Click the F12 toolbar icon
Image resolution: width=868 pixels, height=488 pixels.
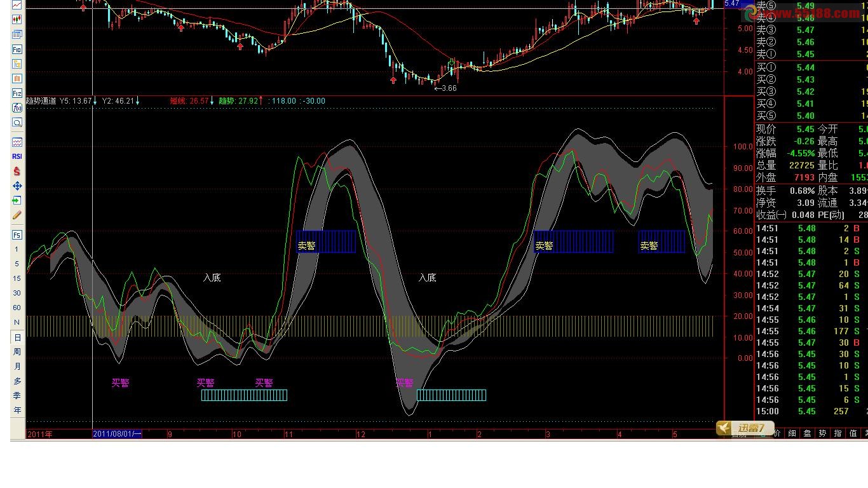[x=17, y=93]
